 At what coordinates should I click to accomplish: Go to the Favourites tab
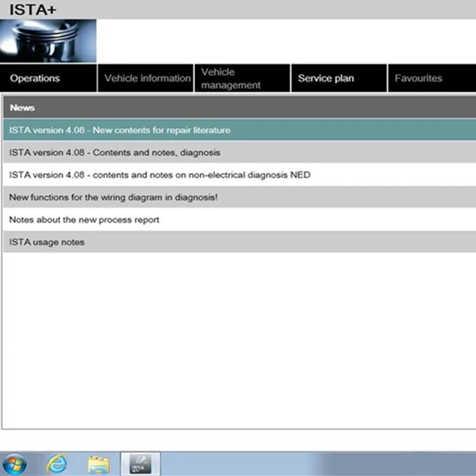tap(433, 78)
